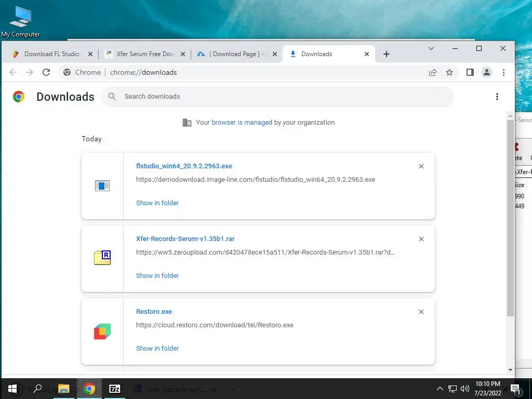Remove flstudio_win64 exe from the list
This screenshot has height=399, width=532.
pyautogui.click(x=421, y=166)
